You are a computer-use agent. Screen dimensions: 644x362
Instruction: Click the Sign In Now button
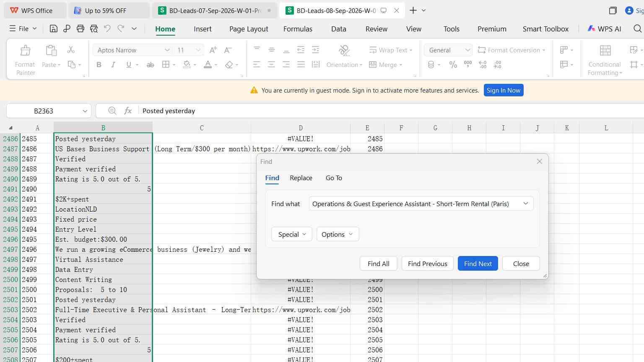pyautogui.click(x=503, y=90)
